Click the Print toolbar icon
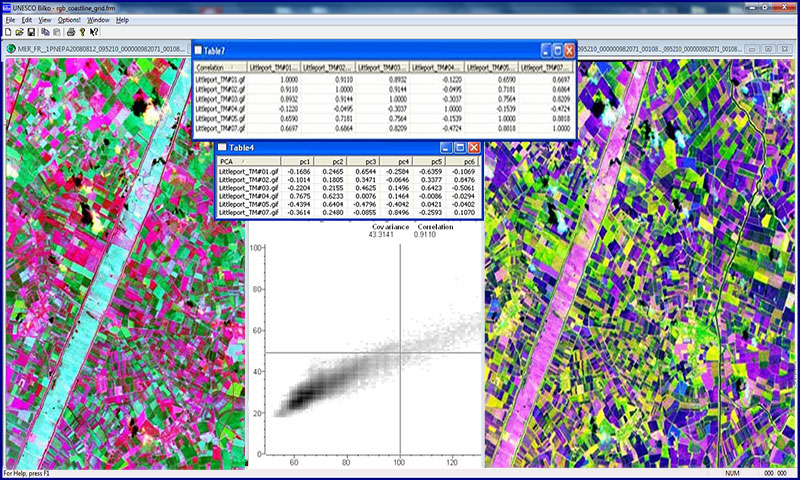 tap(70, 32)
